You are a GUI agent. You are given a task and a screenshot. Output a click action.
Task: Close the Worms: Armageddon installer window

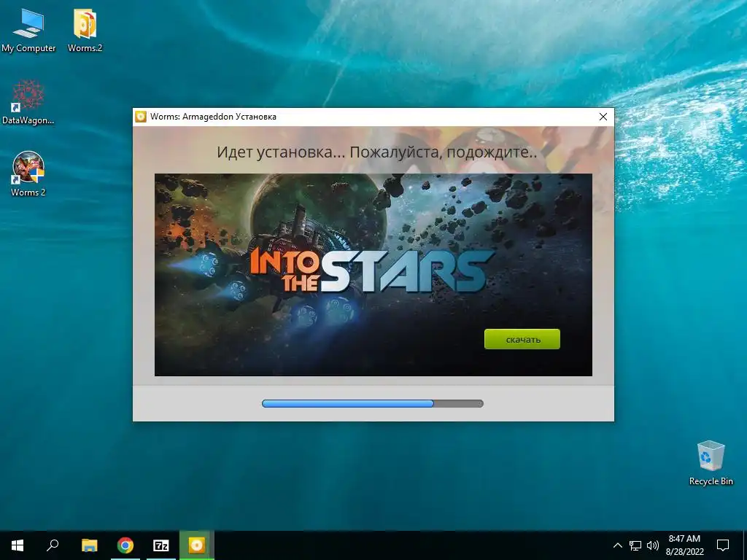[x=603, y=117]
